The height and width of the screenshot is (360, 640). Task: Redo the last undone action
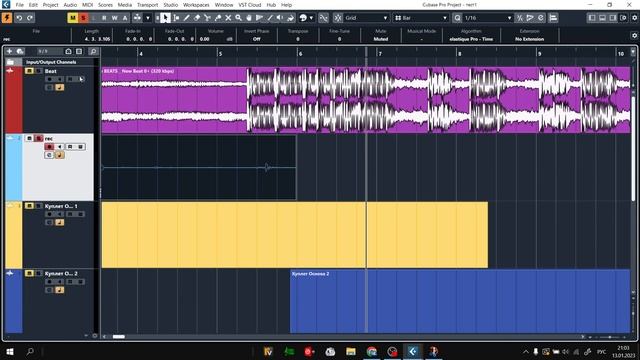[x=30, y=18]
